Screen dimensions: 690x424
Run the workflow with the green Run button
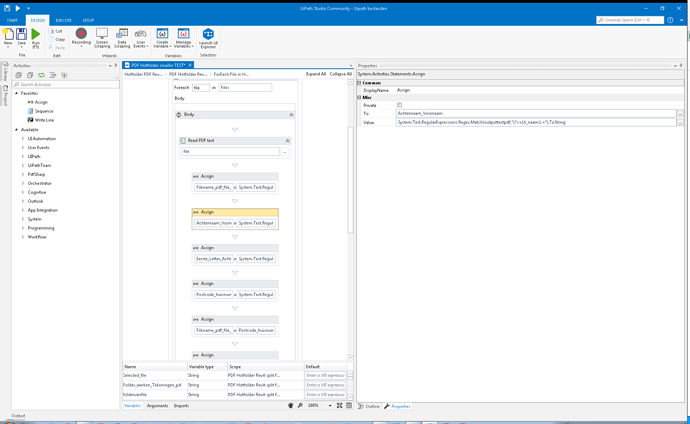coord(36,38)
